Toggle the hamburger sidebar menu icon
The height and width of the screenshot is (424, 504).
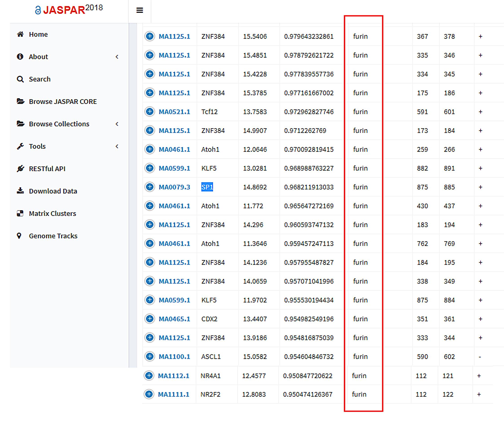pyautogui.click(x=139, y=10)
